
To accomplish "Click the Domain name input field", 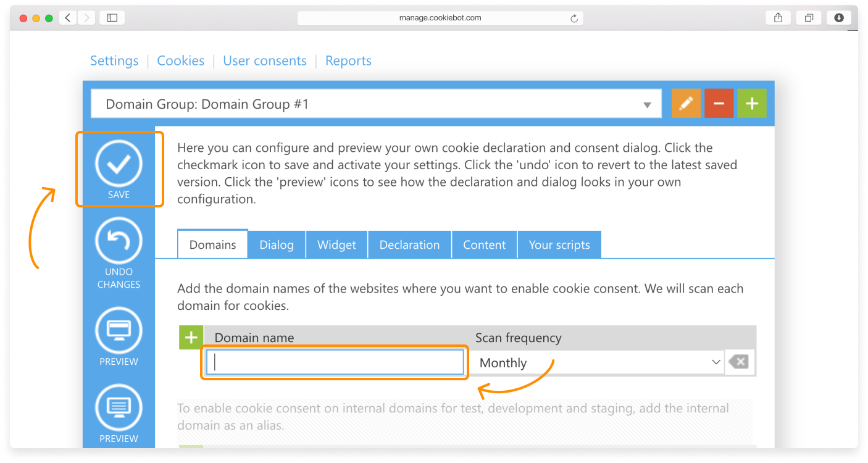I will click(x=335, y=362).
